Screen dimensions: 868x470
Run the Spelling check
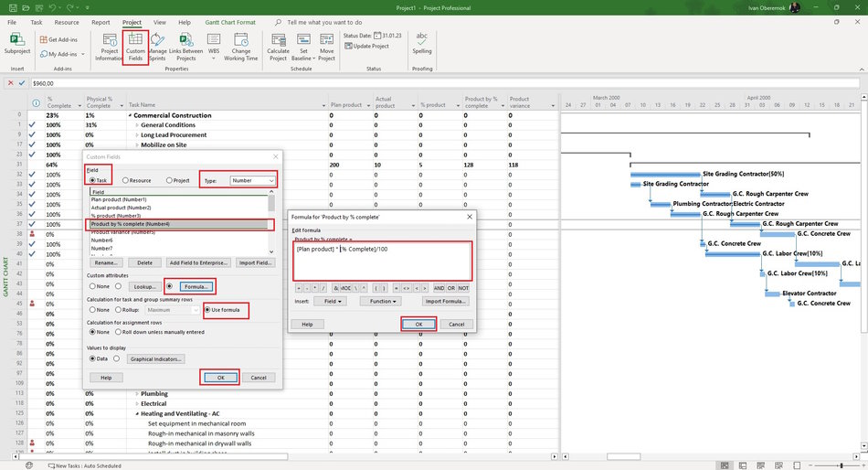click(x=422, y=44)
